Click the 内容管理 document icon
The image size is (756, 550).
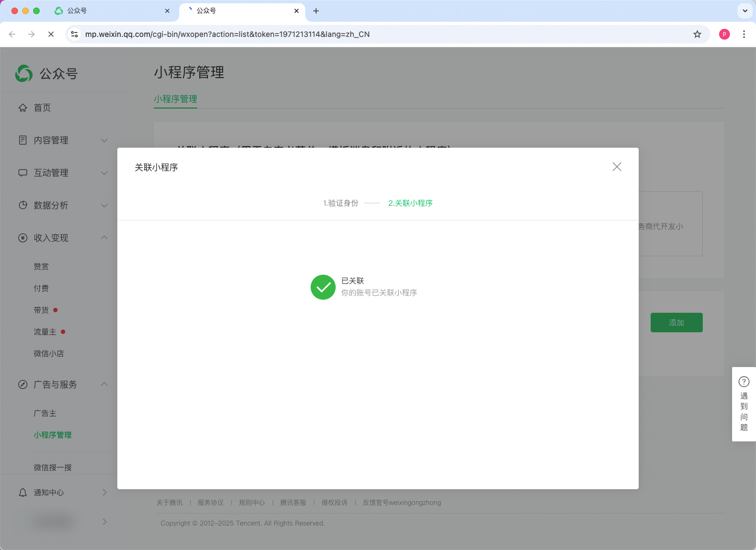point(23,140)
